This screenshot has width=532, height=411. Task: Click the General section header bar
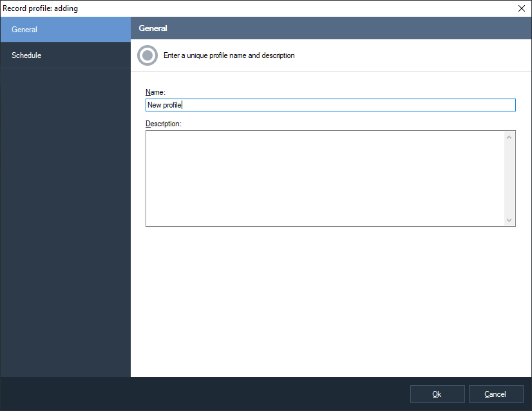(330, 28)
